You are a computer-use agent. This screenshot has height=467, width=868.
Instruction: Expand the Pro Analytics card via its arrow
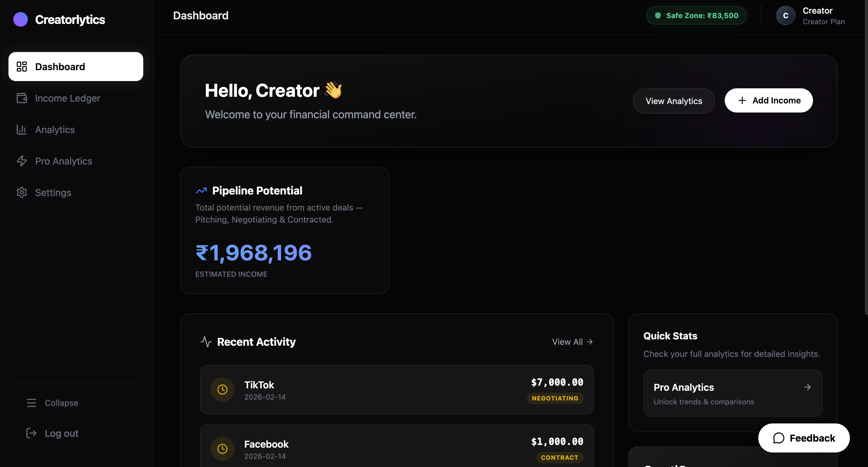click(808, 387)
